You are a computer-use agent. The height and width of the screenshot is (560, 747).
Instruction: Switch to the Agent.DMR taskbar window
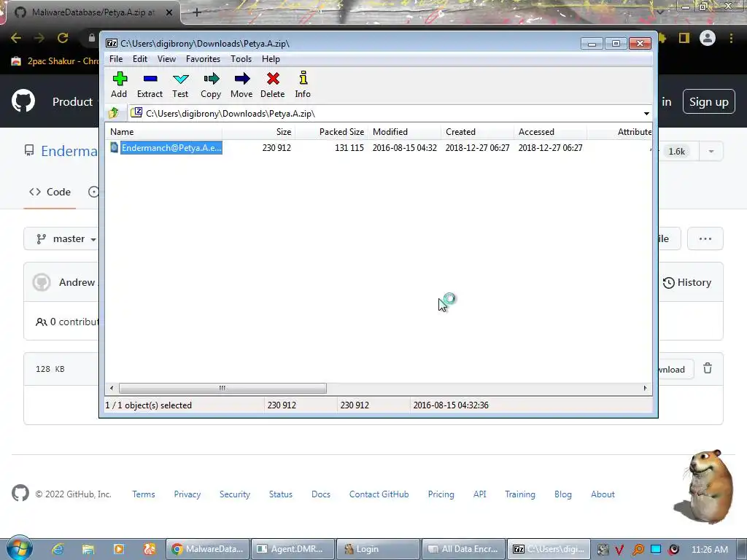click(x=293, y=549)
